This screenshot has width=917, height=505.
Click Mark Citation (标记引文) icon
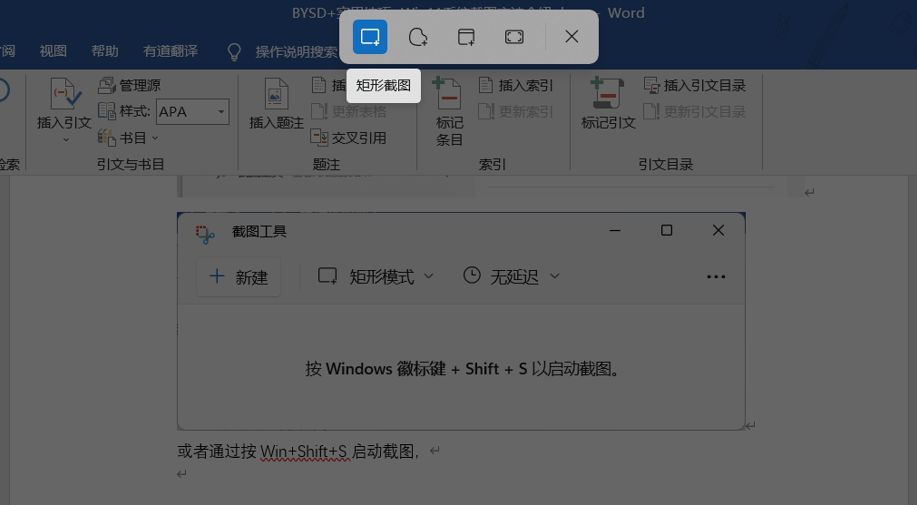click(608, 97)
